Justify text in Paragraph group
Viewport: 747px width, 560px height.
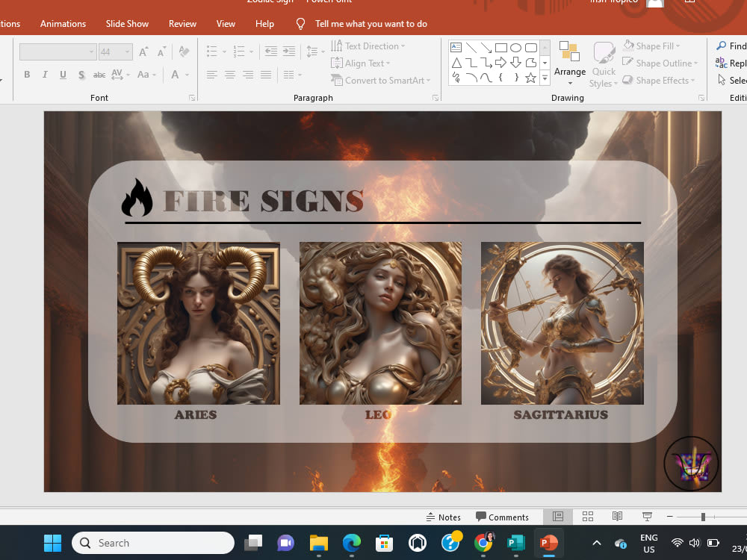[x=266, y=75]
